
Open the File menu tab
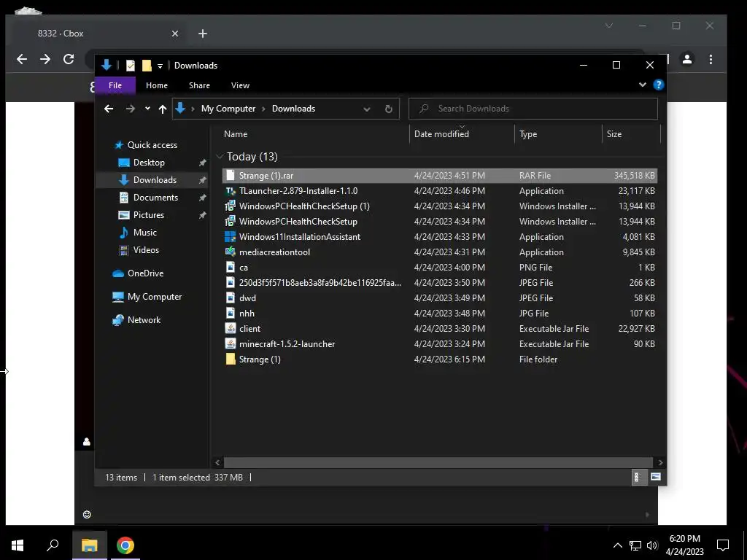(115, 85)
